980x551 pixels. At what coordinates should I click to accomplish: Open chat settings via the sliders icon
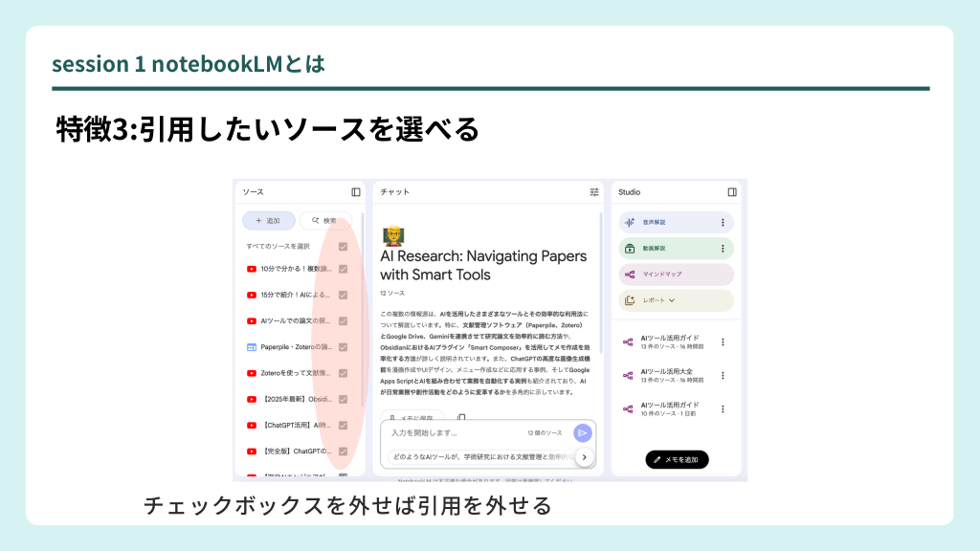[x=594, y=192]
